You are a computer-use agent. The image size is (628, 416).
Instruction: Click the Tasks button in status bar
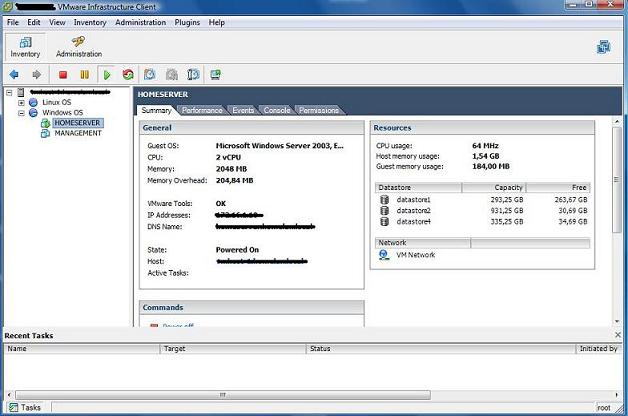coord(25,408)
